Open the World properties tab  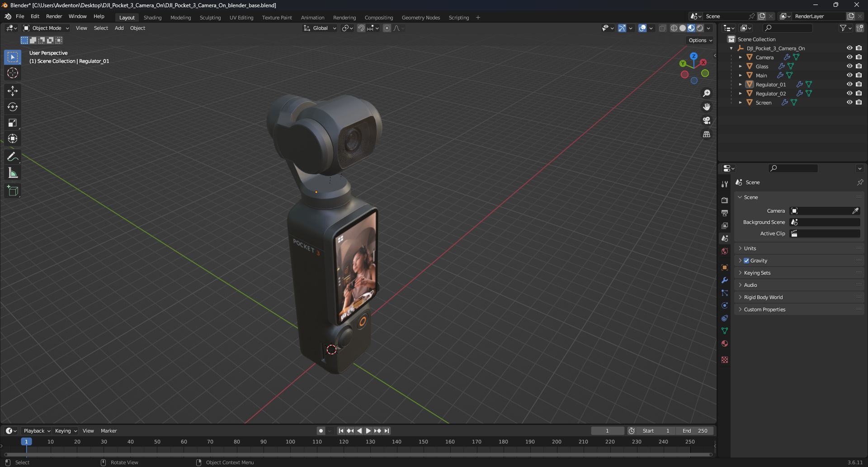pyautogui.click(x=725, y=251)
